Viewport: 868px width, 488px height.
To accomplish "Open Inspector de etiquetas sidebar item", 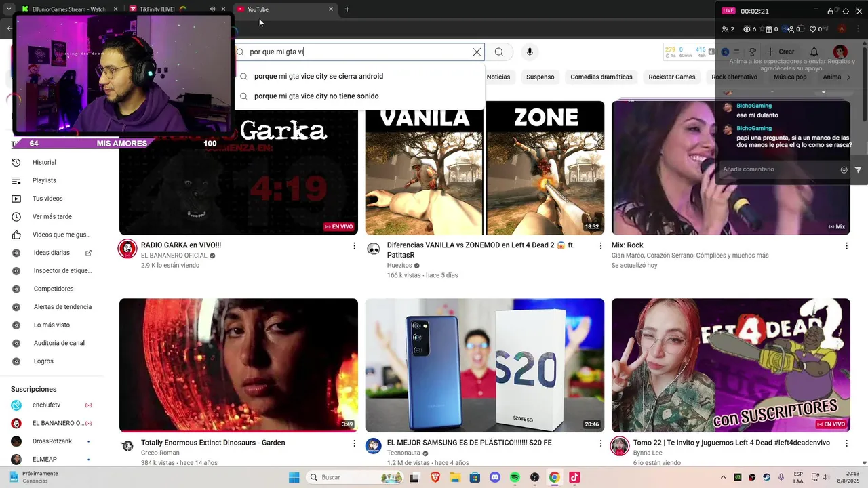I will click(x=53, y=271).
